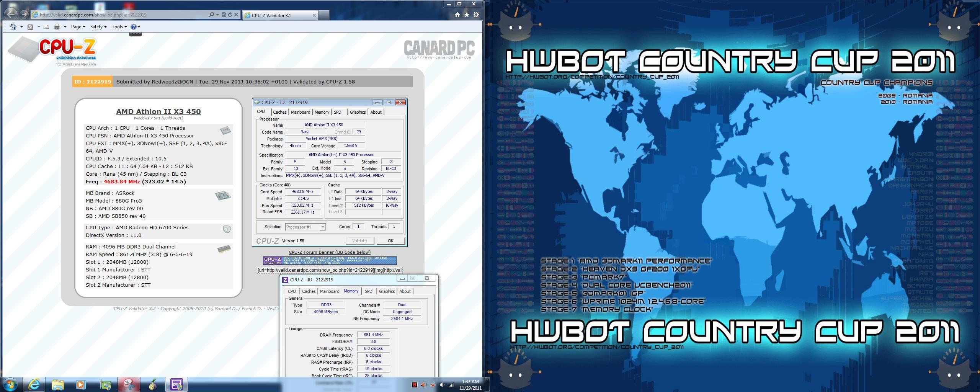Viewport: 980px width, 392px height.
Task: Click the Core Voltage 1.568 V field
Action: coord(351,146)
